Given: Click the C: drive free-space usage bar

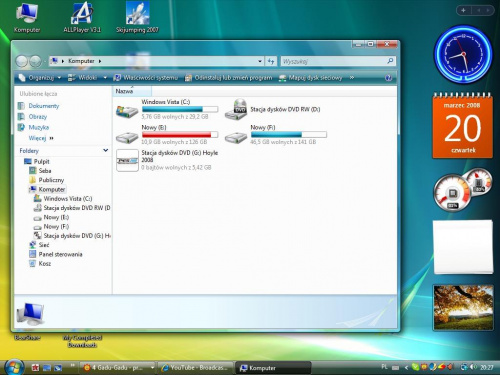Looking at the screenshot, I should click(180, 109).
